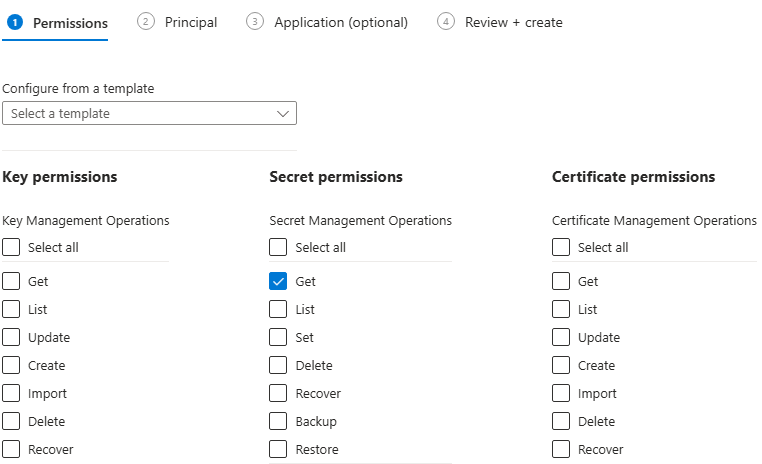Tick Recover under Certificate permissions
This screenshot has width=762, height=464.
pyautogui.click(x=561, y=450)
